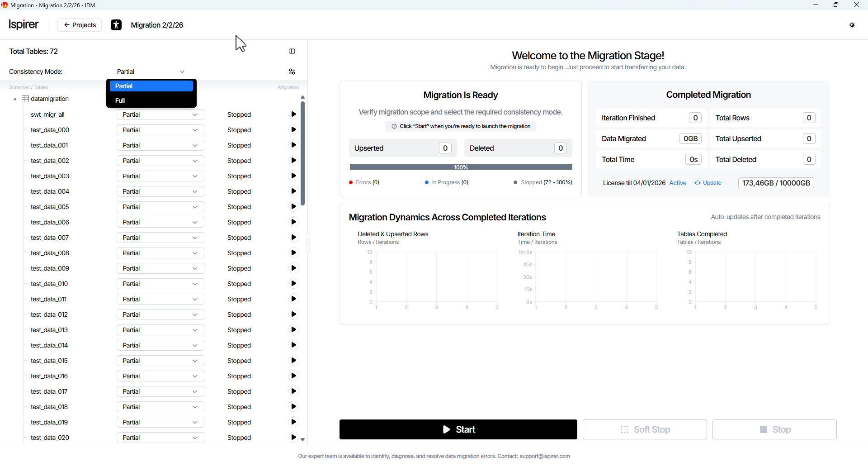Screen dimensions: 868x467
Task: Click the 100% migration progress bar
Action: point(461,167)
